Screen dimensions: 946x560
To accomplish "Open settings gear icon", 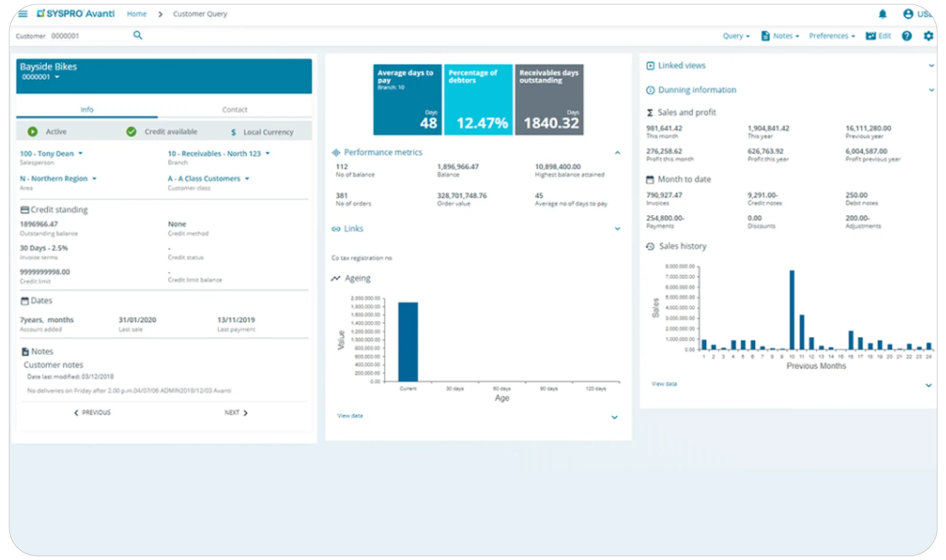I will click(x=928, y=35).
